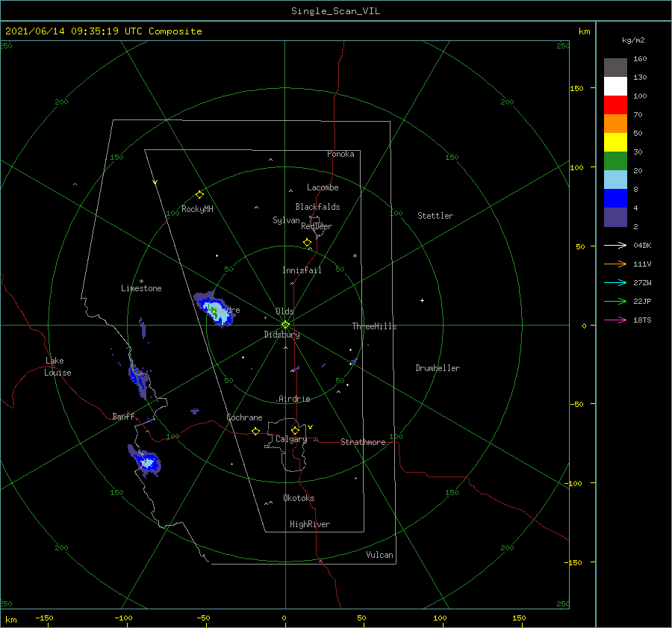Click the blue echo north of Banff
672x628 pixels.
138,379
